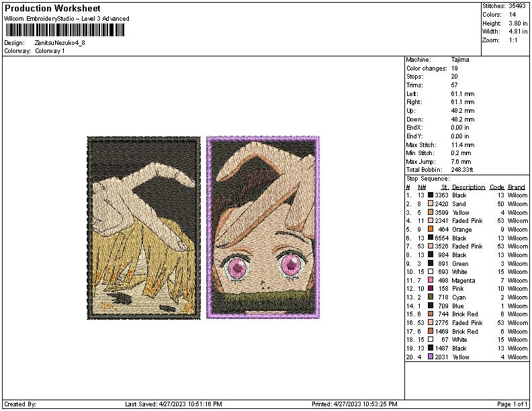Click the "N#" column header
Screen dimensions: 532x411
(422, 187)
